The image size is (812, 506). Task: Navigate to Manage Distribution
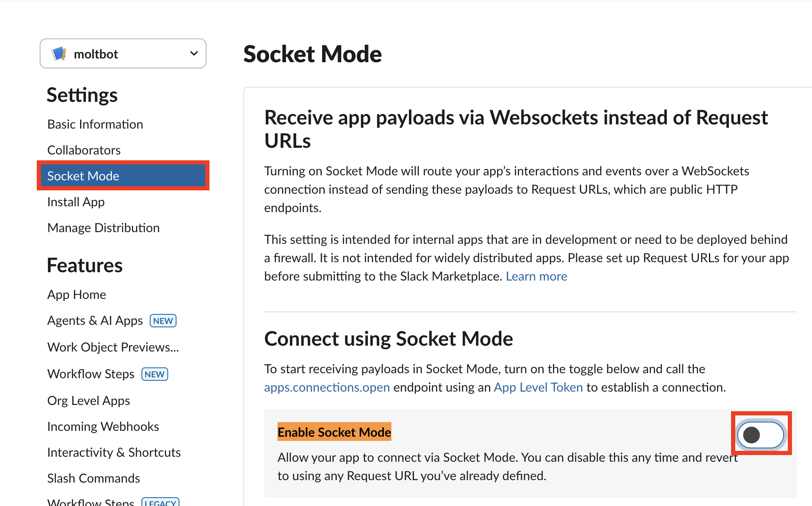pyautogui.click(x=103, y=228)
